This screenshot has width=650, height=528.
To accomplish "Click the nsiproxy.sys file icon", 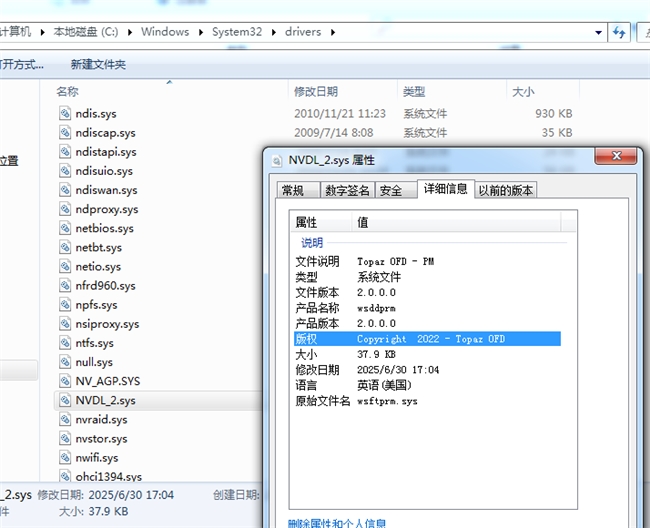I will click(x=65, y=323).
